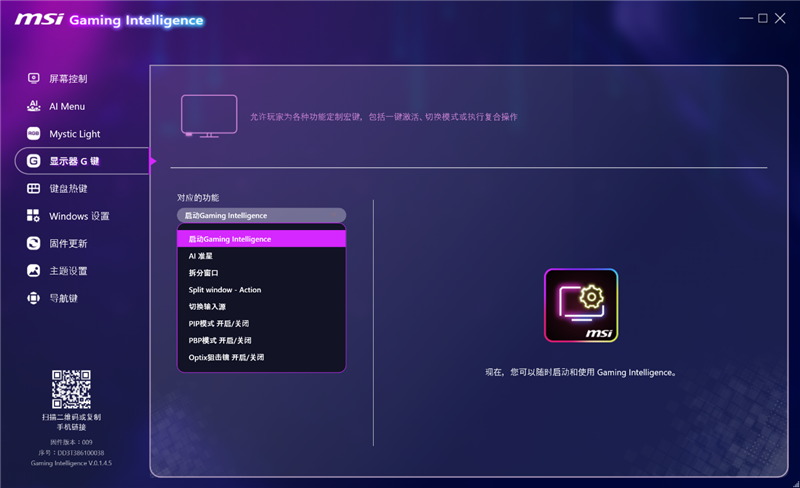
Task: Open 主题设置 page
Action: pos(68,271)
